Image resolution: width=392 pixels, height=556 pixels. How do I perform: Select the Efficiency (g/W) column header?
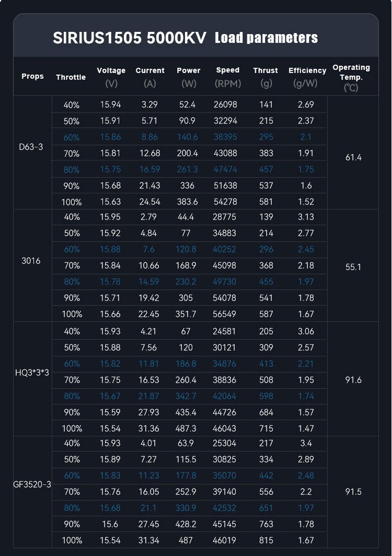[307, 77]
